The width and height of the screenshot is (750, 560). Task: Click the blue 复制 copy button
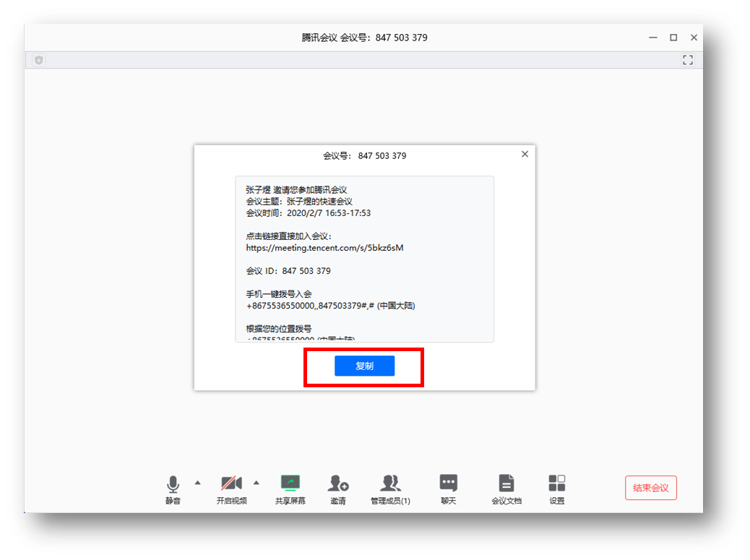364,366
